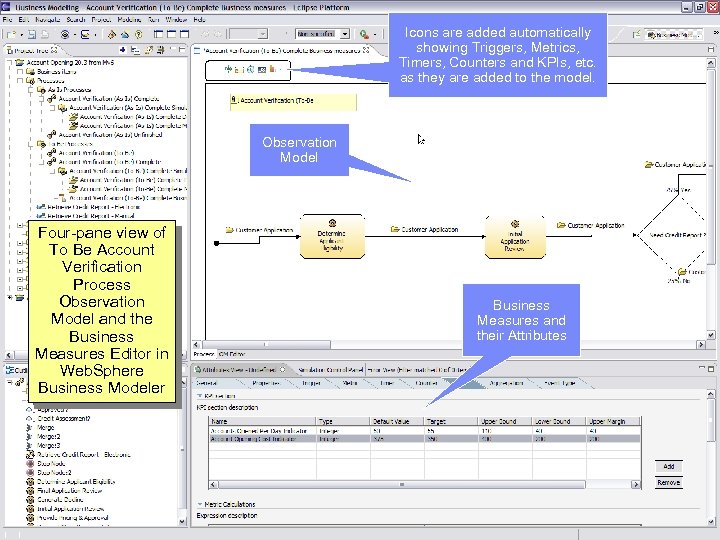Open the Navigate menu
The image size is (720, 540).
tap(48, 20)
